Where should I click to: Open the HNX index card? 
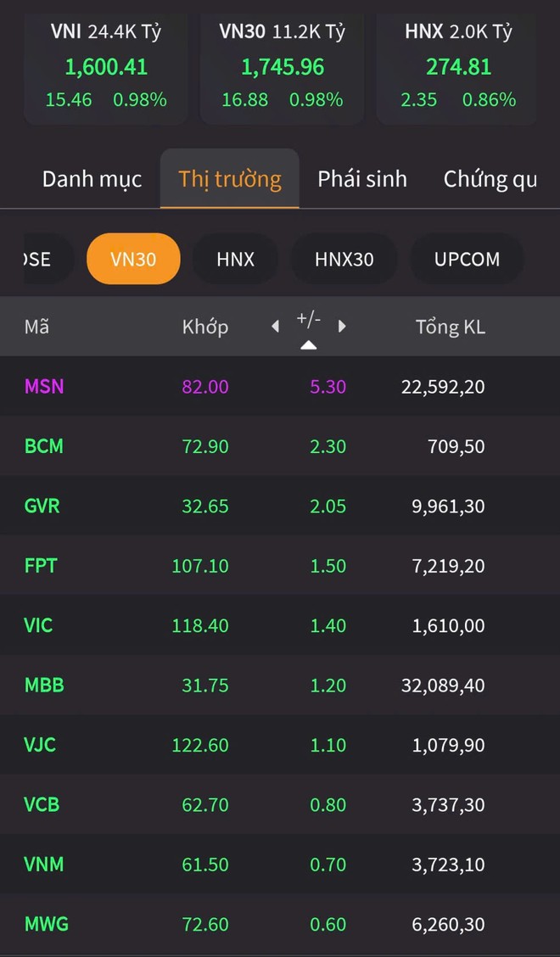click(x=458, y=69)
